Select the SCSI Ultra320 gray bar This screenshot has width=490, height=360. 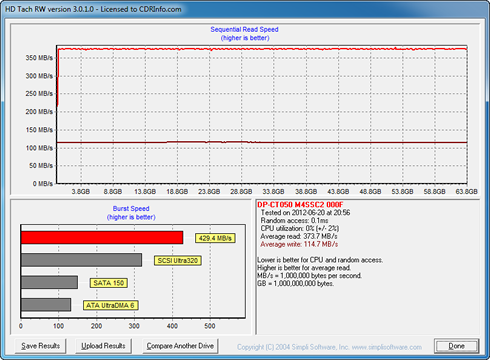click(x=81, y=260)
